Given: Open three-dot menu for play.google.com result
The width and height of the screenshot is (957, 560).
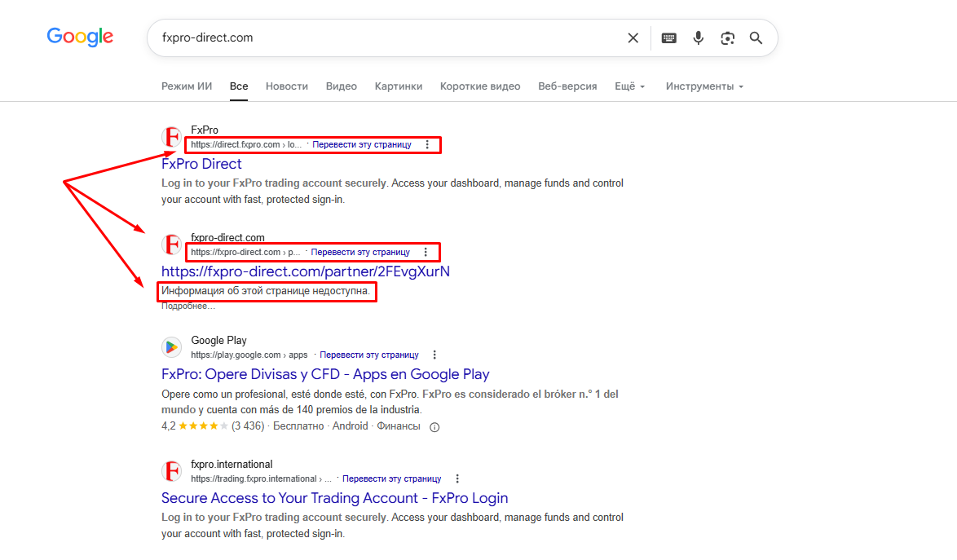Looking at the screenshot, I should coord(434,355).
